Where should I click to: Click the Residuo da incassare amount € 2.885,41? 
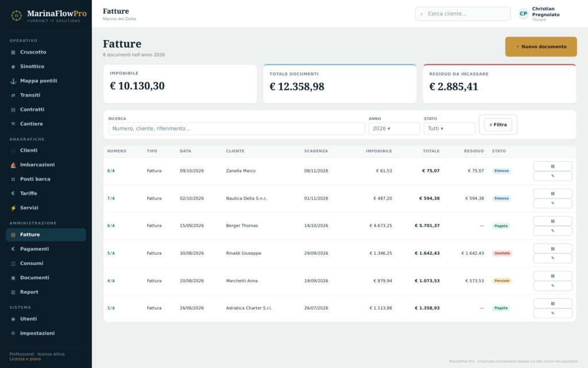click(454, 87)
